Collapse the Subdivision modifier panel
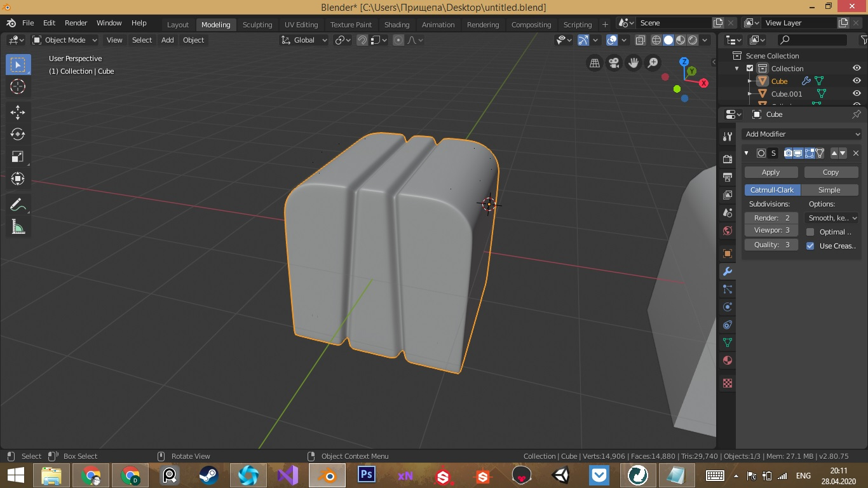Viewport: 868px width, 488px height. coord(747,153)
